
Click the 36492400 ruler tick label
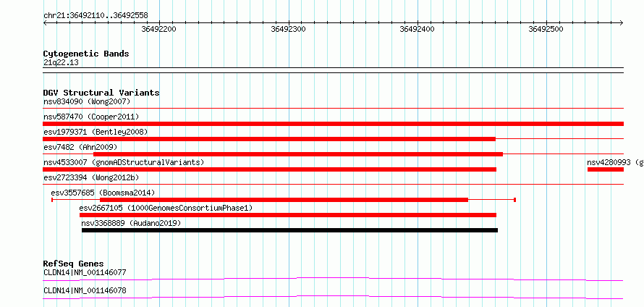[x=417, y=29]
